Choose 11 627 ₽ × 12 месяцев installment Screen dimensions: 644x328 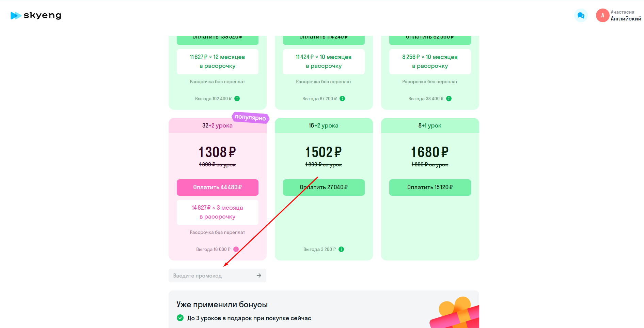coord(217,61)
